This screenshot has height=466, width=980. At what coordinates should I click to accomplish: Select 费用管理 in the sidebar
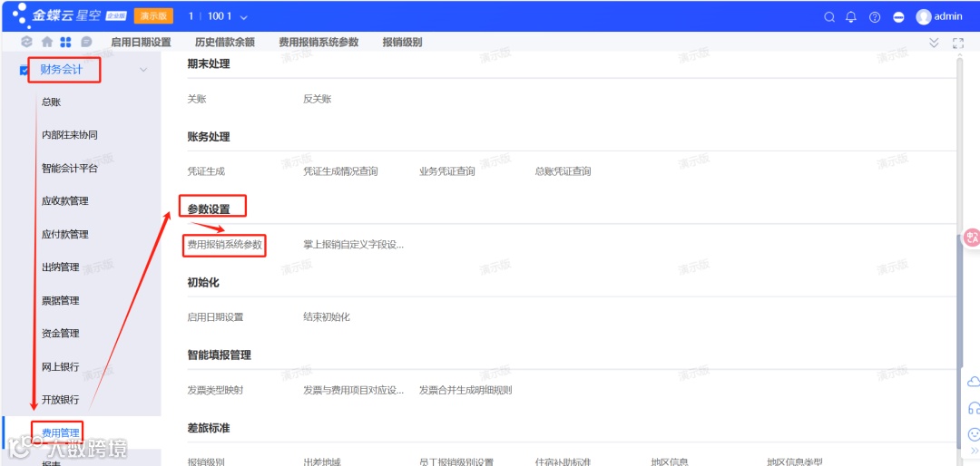[60, 432]
